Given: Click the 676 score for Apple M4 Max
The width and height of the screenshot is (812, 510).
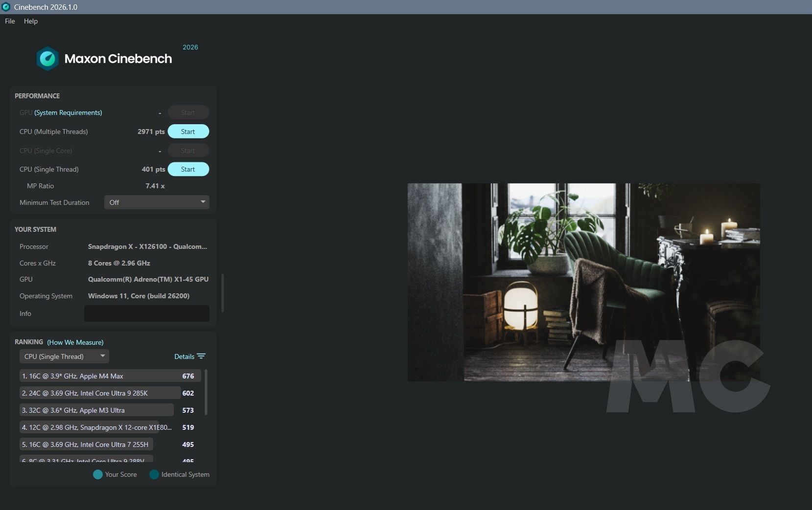Looking at the screenshot, I should point(188,376).
